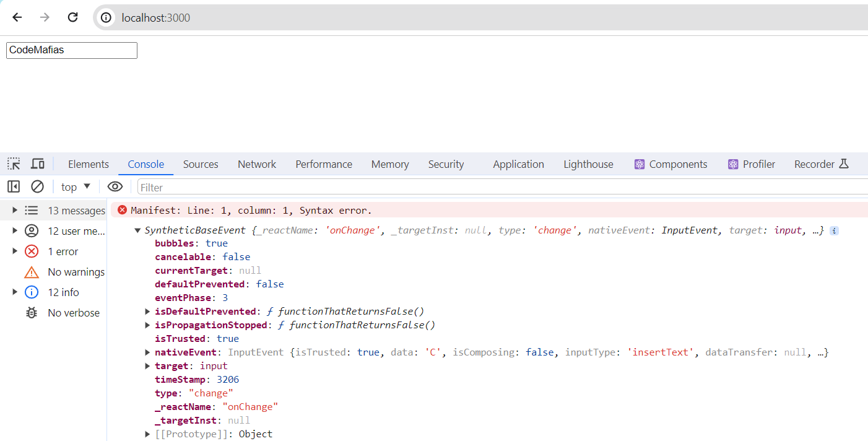The image size is (868, 441).
Task: Expand the 12 user messages arrow
Action: click(15, 231)
